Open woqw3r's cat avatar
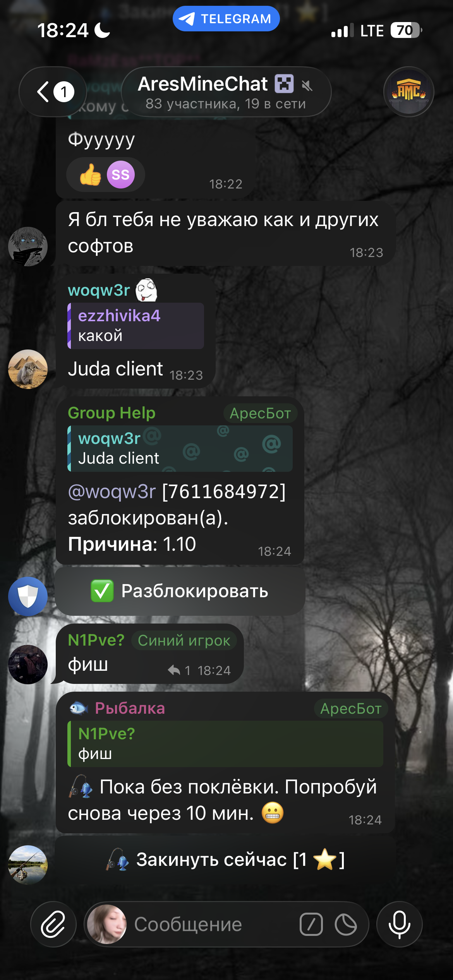The width and height of the screenshot is (453, 980). 28,369
